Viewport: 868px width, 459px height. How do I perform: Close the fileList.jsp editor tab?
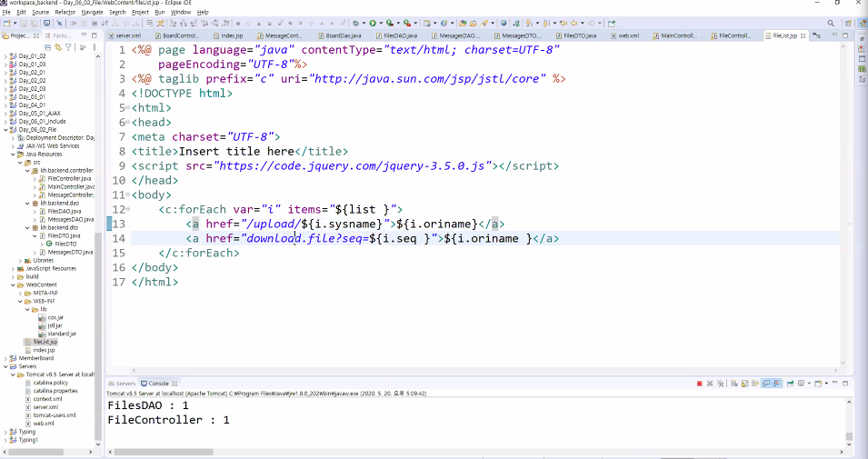(803, 35)
